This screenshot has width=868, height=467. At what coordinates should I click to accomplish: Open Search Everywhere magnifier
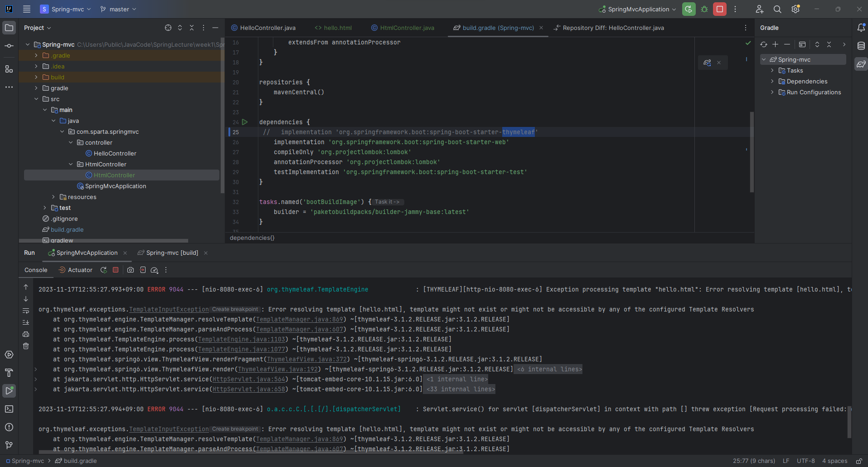[x=777, y=9]
